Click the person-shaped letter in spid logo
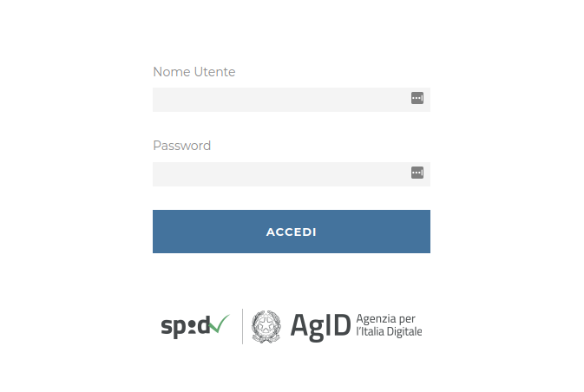This screenshot has width=584, height=392. tap(192, 326)
